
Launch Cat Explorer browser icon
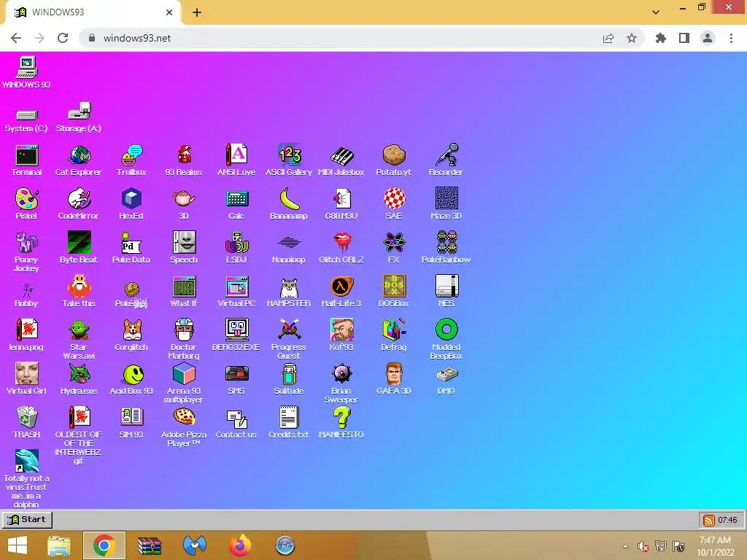[79, 160]
